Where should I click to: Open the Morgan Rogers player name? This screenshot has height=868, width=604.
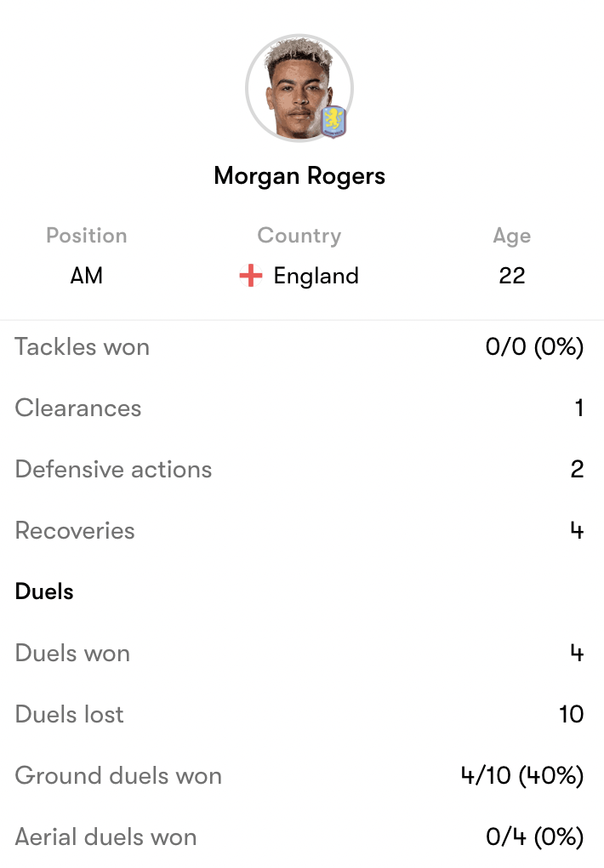299,176
